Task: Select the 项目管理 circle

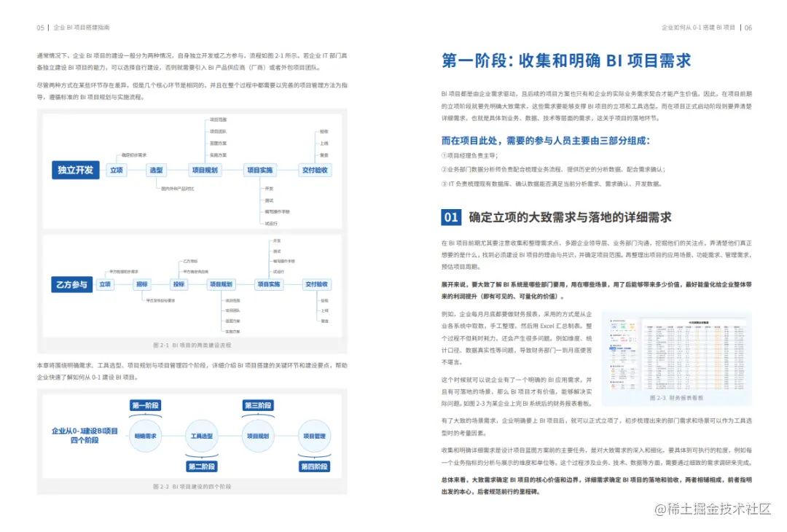Action: pyautogui.click(x=314, y=436)
